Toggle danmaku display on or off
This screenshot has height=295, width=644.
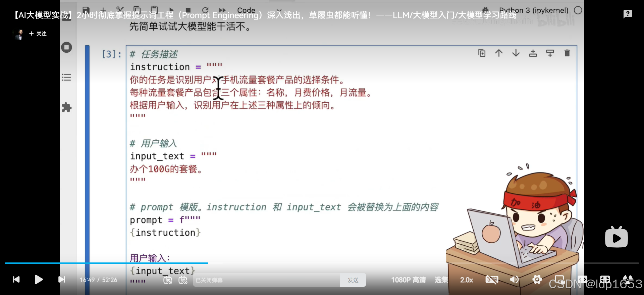pos(167,280)
